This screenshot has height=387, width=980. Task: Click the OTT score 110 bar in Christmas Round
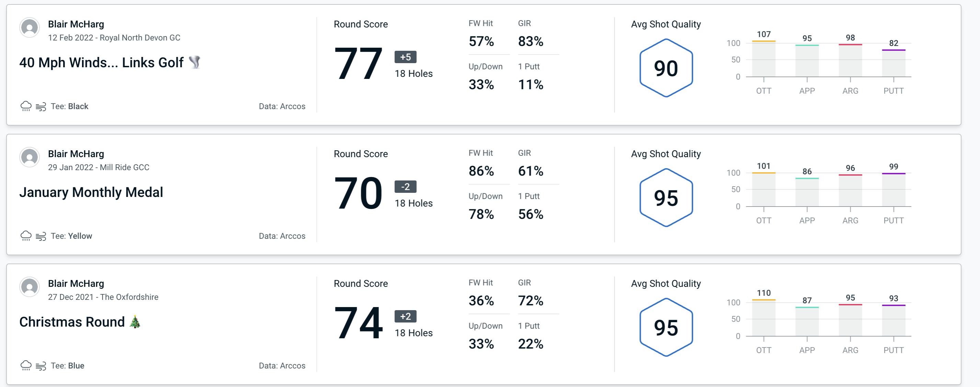(x=764, y=318)
